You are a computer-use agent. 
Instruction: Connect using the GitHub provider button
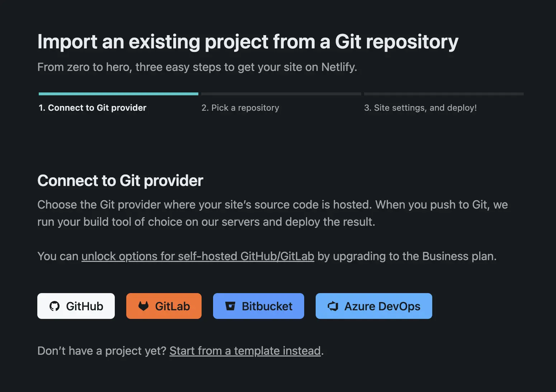(x=76, y=306)
